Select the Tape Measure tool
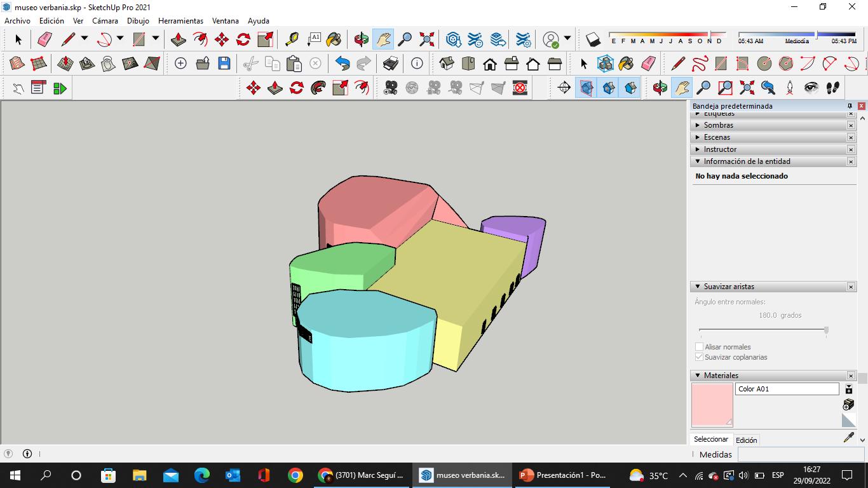Screen dimensions: 868x488 pyautogui.click(x=292, y=39)
